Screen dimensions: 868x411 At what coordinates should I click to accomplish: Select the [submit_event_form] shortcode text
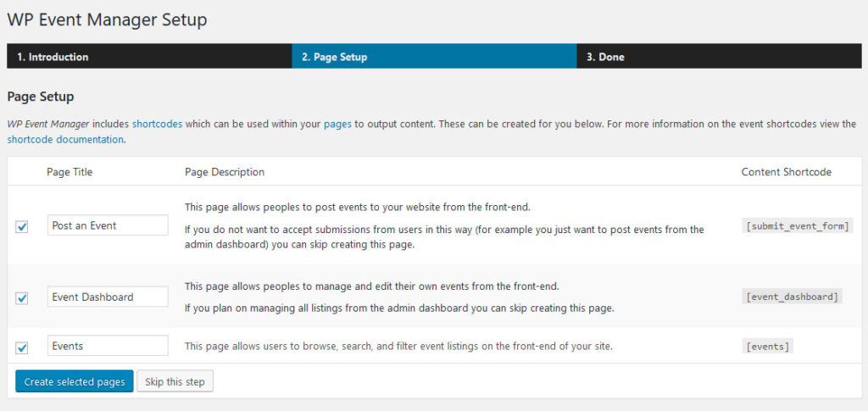[798, 225]
